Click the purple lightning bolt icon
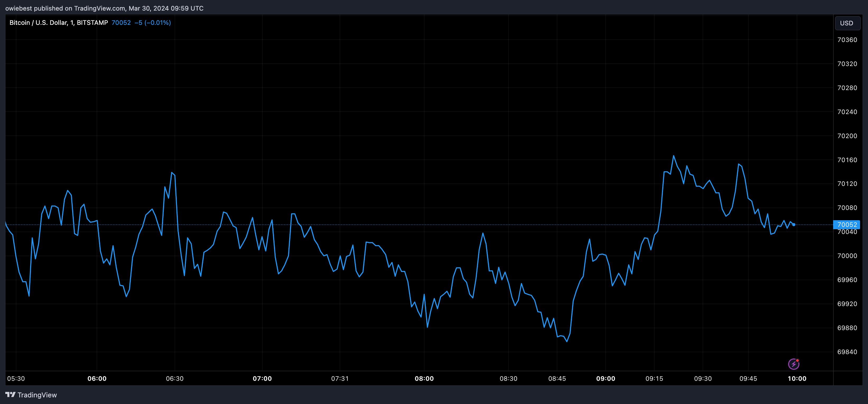 (x=794, y=364)
